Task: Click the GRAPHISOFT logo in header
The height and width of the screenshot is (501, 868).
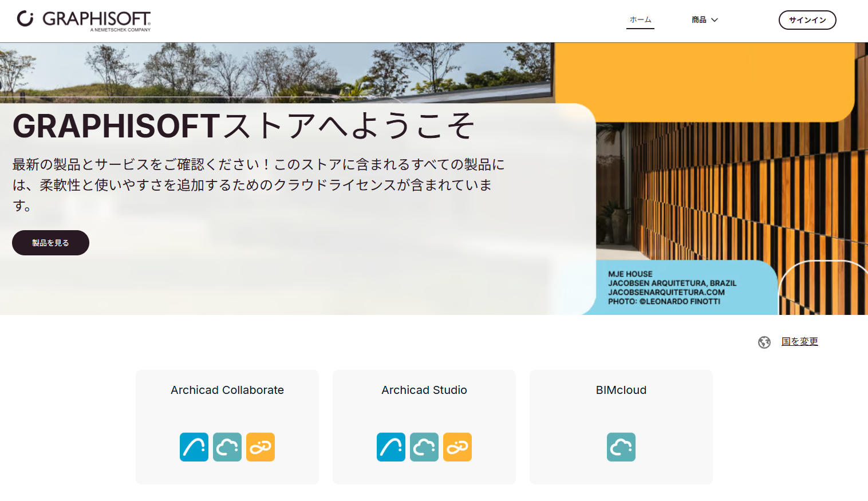Action: tap(84, 21)
